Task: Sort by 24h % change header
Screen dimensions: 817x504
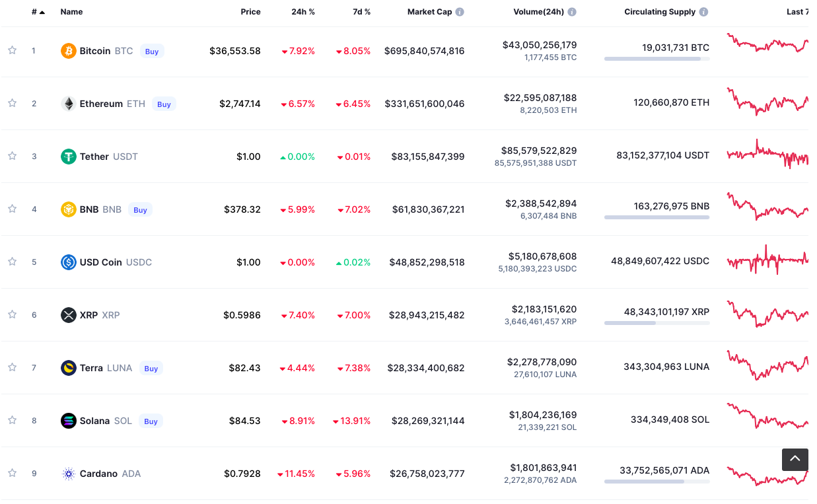Action: tap(303, 12)
